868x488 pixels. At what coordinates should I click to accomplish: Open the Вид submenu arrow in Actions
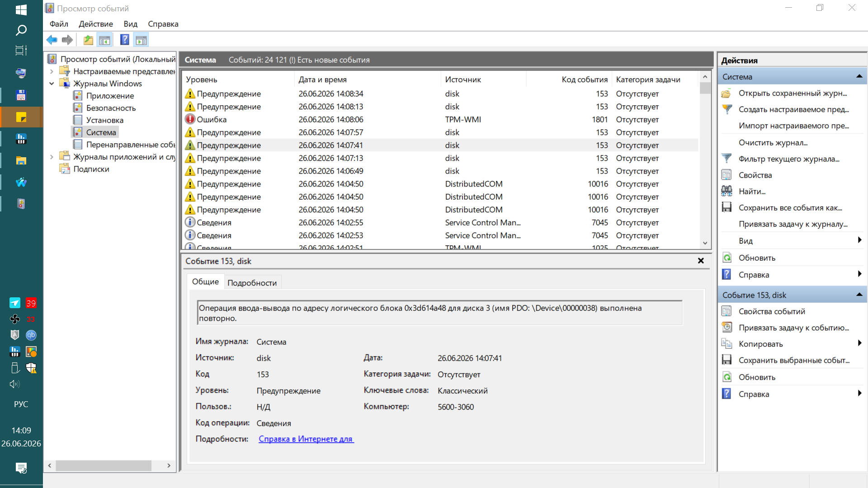[859, 240]
